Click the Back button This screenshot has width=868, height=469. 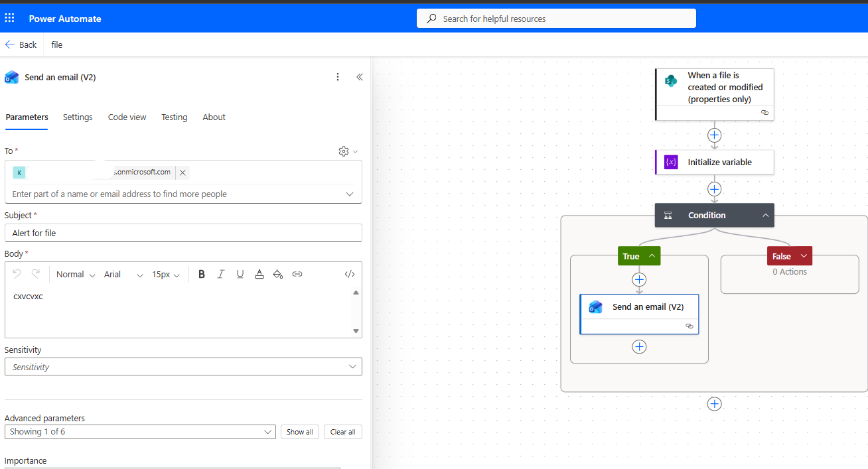[21, 44]
